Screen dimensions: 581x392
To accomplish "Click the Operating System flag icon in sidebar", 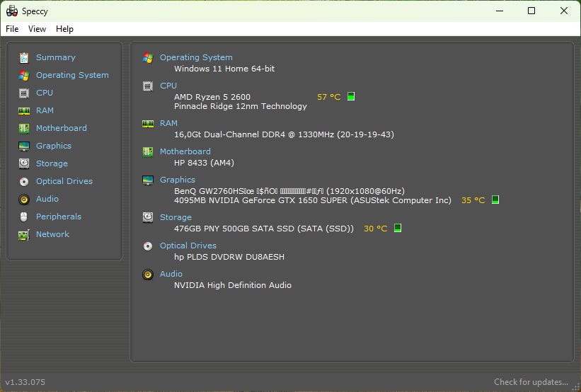I will coord(24,75).
